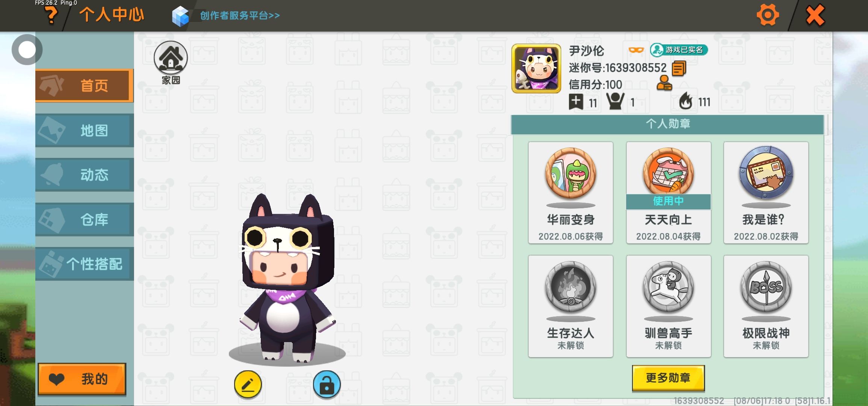
Task: Click the orange mask icon beside username
Action: point(636,50)
